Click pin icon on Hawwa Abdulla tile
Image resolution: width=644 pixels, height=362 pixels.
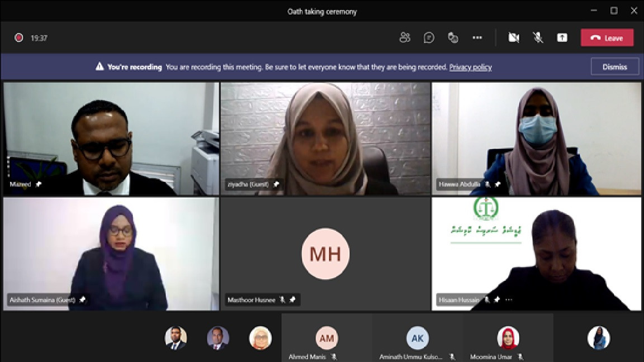[498, 184]
